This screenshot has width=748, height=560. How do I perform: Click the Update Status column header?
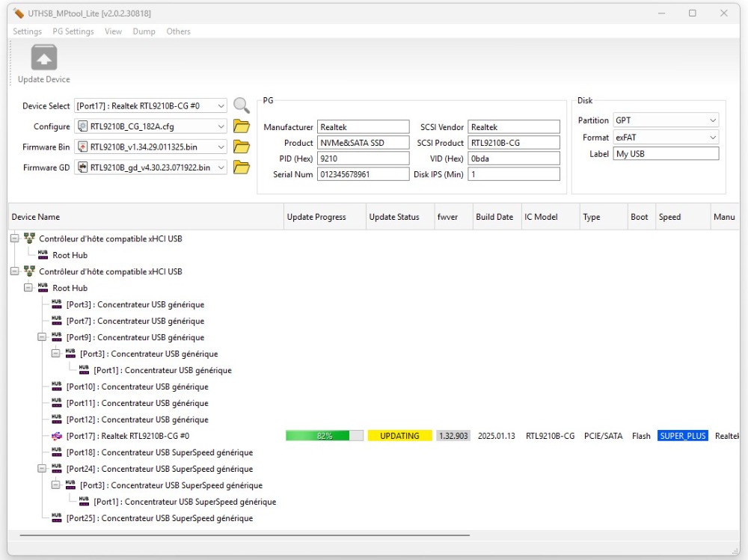[x=394, y=217]
